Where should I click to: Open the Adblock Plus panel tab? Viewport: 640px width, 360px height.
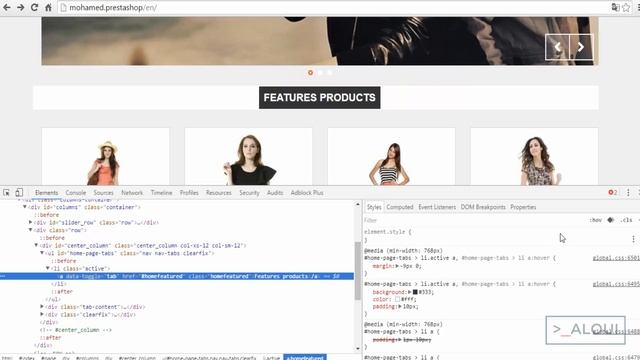(x=307, y=193)
